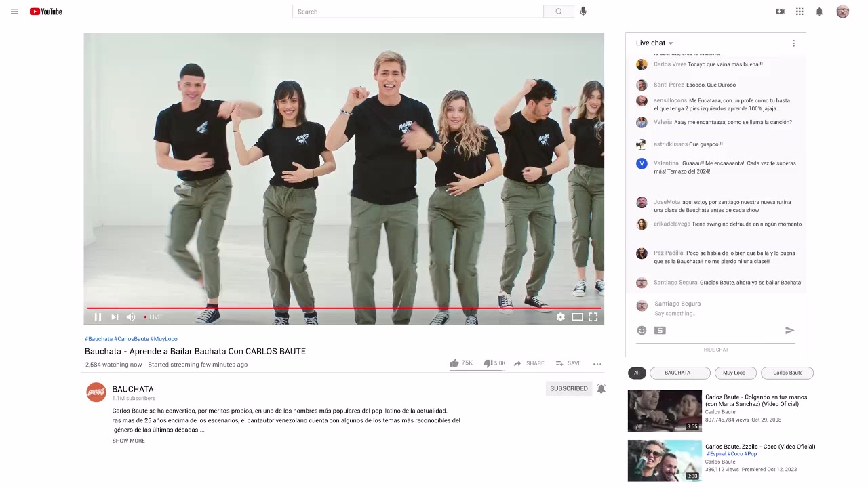The width and height of the screenshot is (868, 488).
Task: Expand description with SHOW MORE
Action: click(129, 441)
